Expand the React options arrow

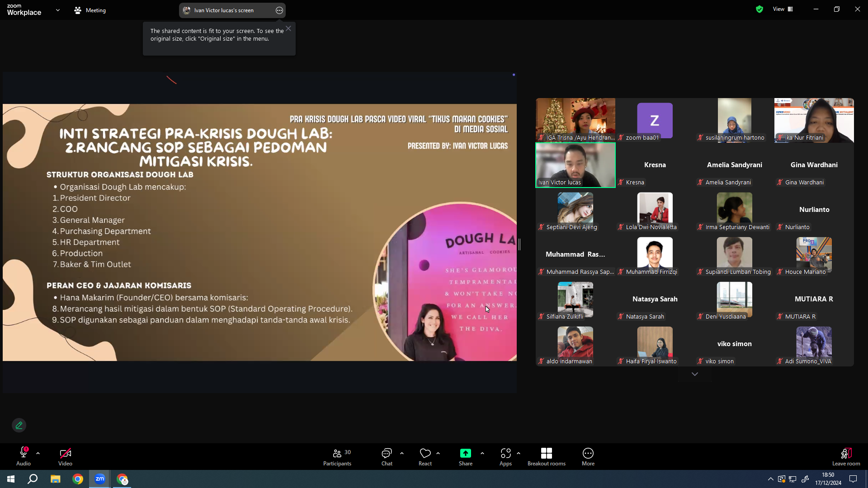[x=438, y=453]
